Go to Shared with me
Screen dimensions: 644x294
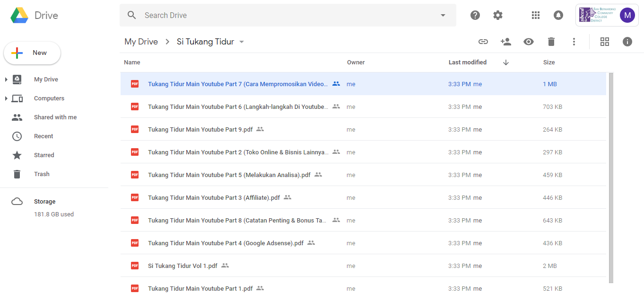[x=55, y=117]
